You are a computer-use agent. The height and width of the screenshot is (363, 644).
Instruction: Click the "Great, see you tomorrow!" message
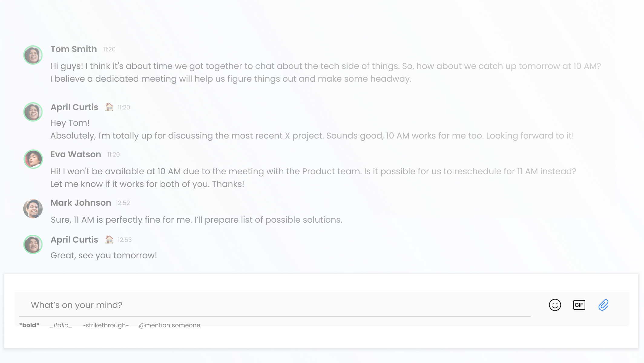pyautogui.click(x=103, y=255)
